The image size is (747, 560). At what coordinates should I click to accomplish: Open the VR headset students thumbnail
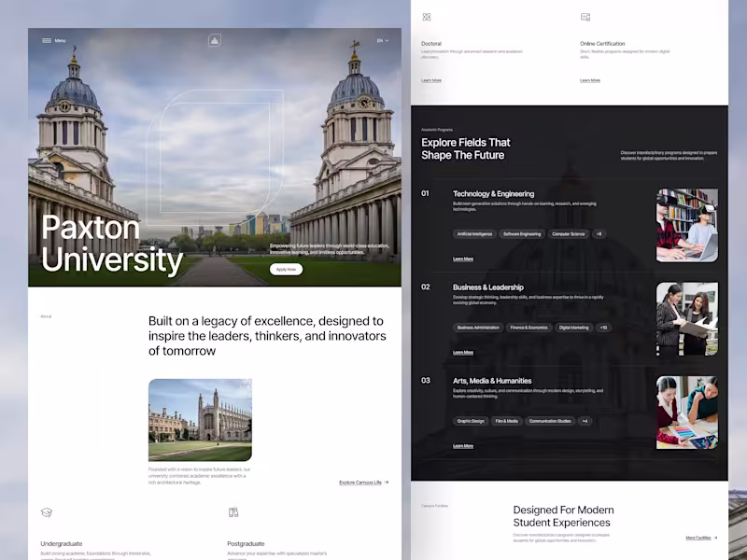click(687, 225)
